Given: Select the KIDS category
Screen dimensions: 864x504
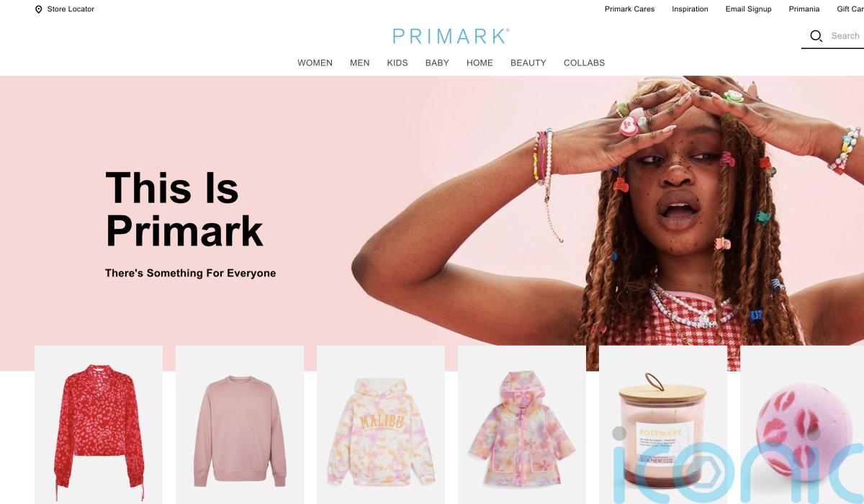Looking at the screenshot, I should pos(397,63).
